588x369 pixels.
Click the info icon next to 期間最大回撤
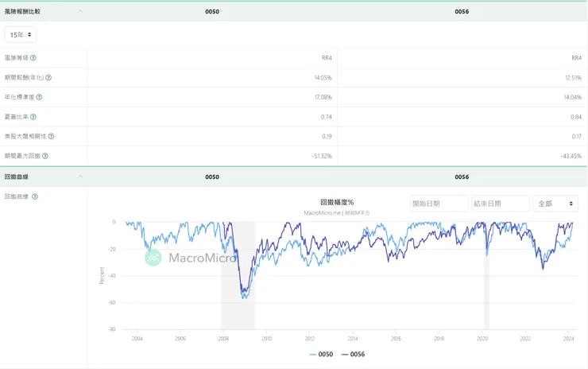tap(45, 156)
